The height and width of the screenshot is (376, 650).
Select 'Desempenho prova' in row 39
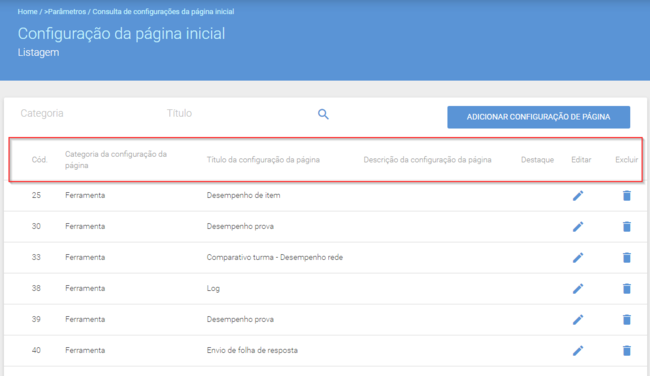click(240, 319)
